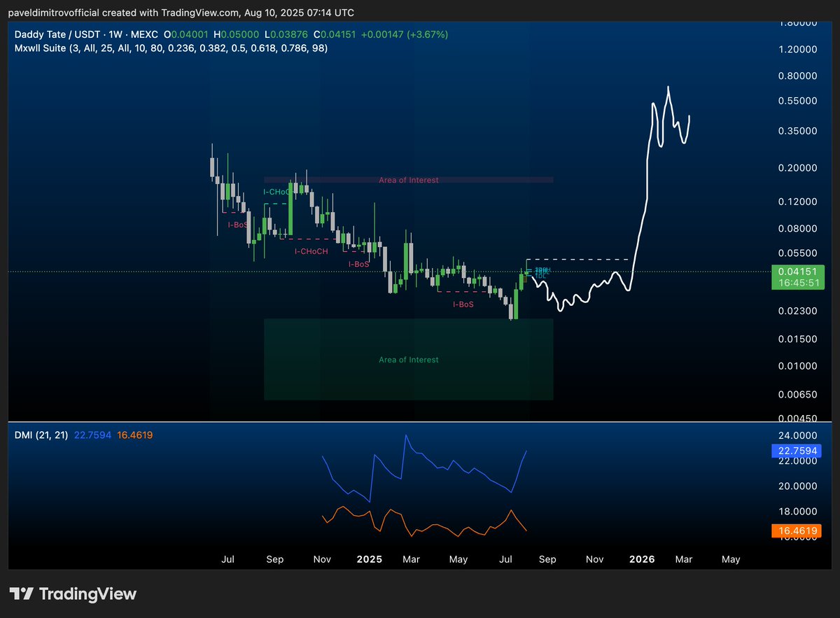This screenshot has width=840, height=618.
Task: Click the 0.01500 price axis label
Action: point(799,339)
